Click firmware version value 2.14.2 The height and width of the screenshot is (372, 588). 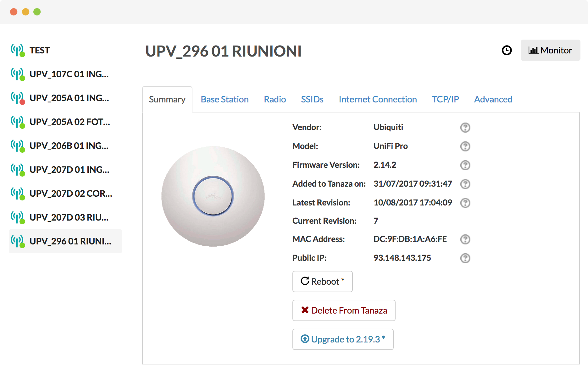(x=385, y=165)
